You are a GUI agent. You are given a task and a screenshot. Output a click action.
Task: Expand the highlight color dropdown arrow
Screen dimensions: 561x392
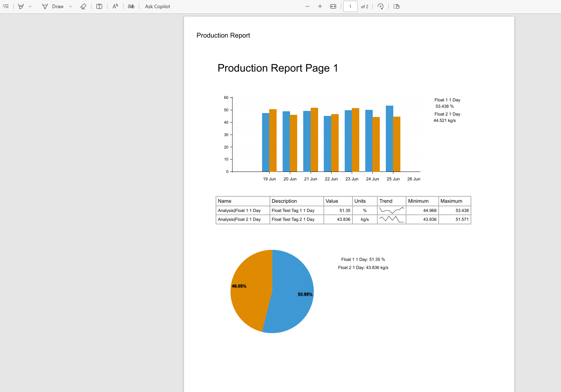[30, 6]
